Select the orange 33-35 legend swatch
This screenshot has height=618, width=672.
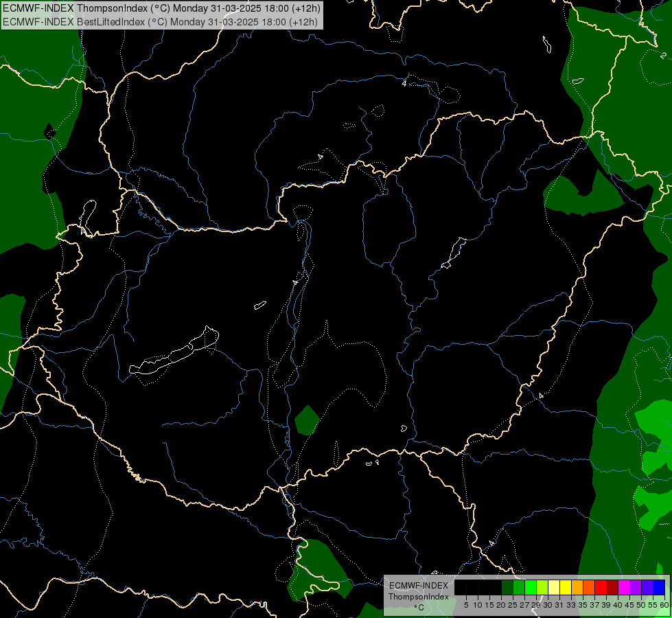coord(577,587)
